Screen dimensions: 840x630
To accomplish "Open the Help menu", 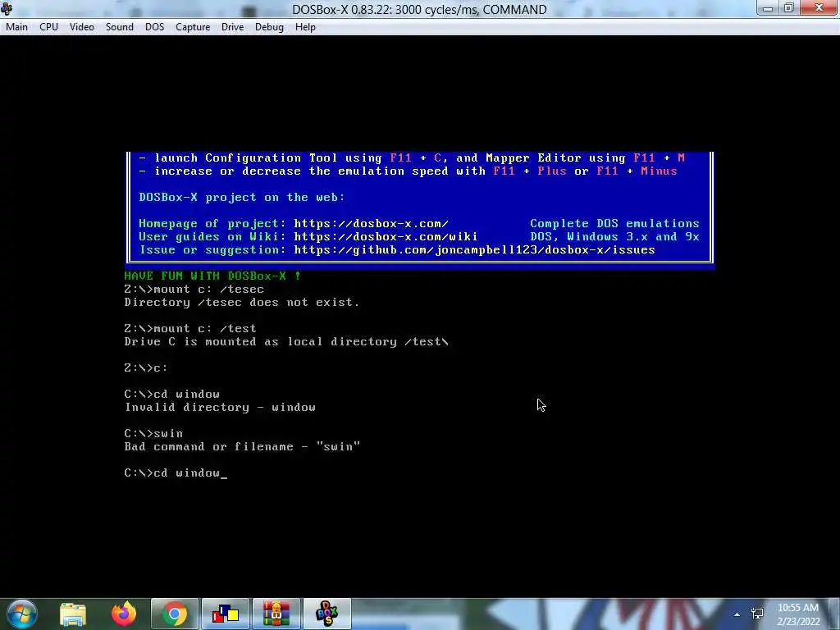I will click(305, 27).
